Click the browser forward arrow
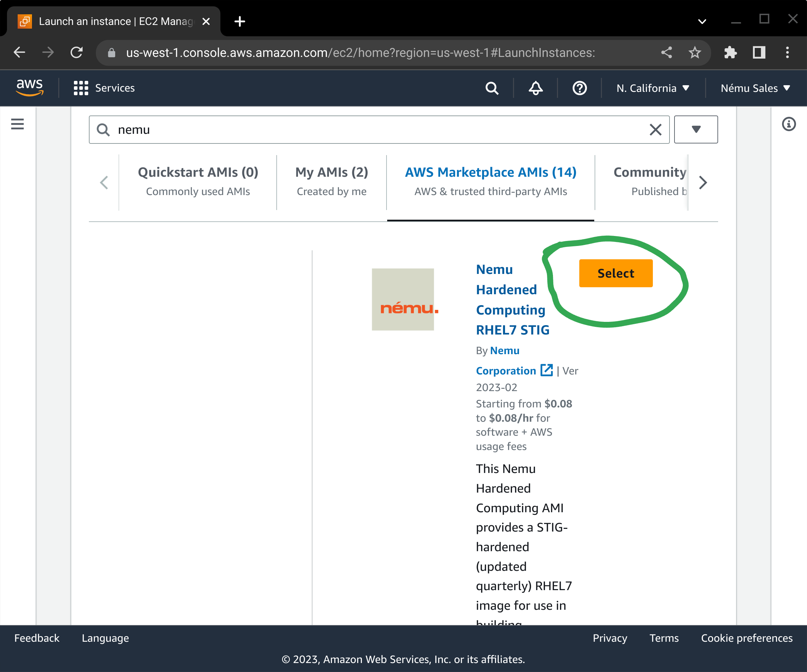The width and height of the screenshot is (807, 672). [x=48, y=52]
